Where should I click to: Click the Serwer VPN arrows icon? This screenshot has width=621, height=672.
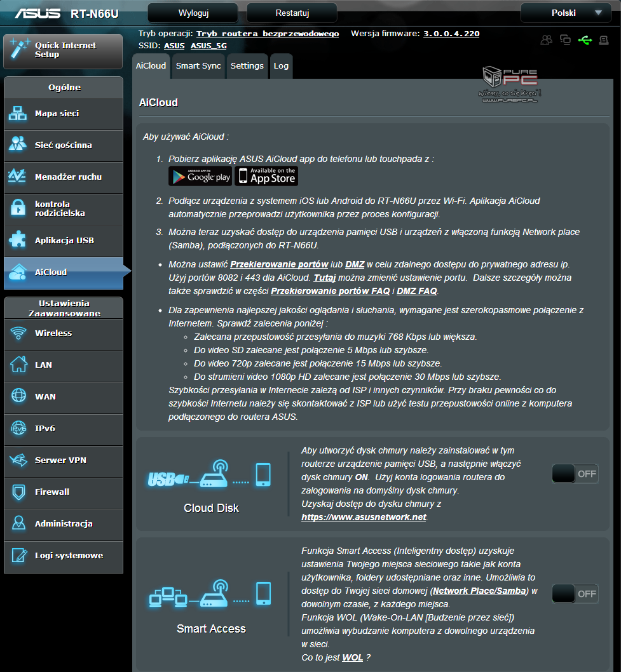point(18,460)
